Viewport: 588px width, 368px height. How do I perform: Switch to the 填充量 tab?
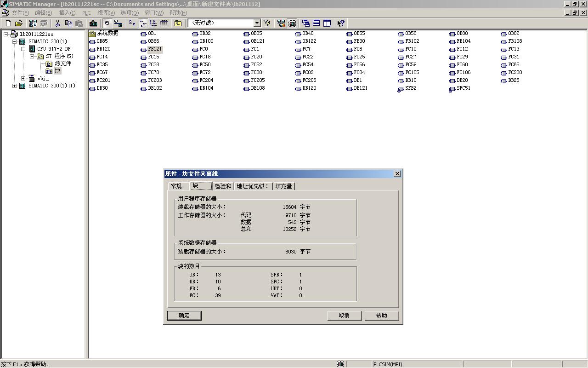[x=284, y=186]
